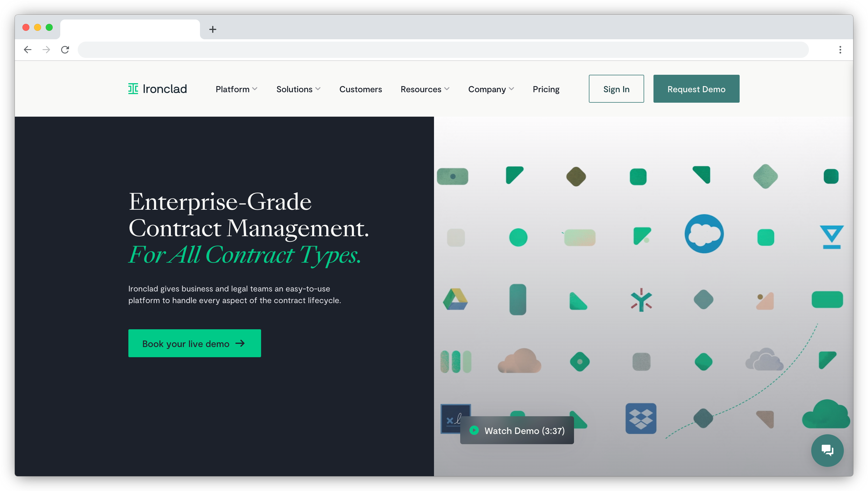Image resolution: width=868 pixels, height=491 pixels.
Task: Click the Google Drive icon
Action: coord(455,299)
